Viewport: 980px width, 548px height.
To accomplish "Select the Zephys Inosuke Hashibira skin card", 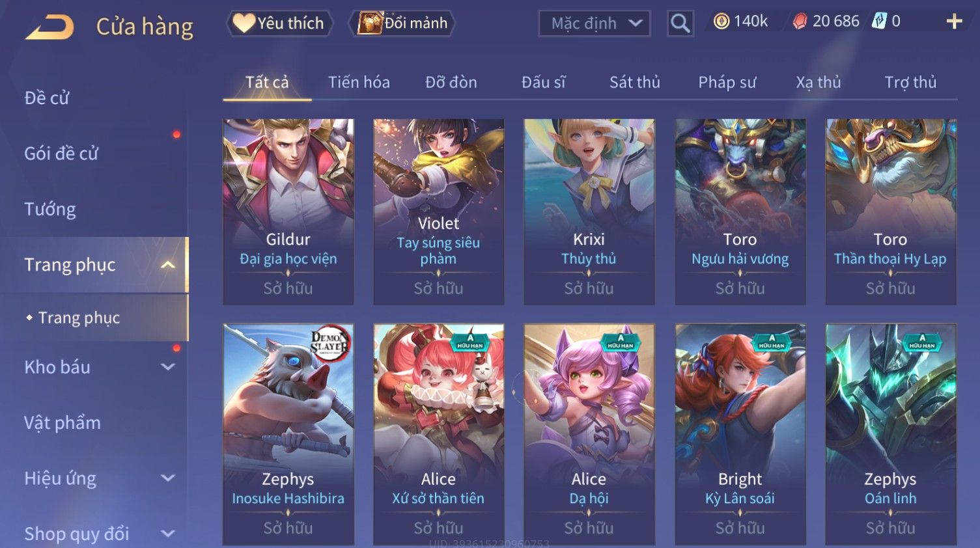I will (x=288, y=434).
